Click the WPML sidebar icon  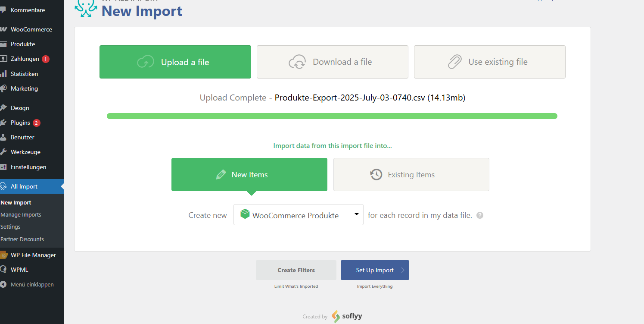point(3,270)
